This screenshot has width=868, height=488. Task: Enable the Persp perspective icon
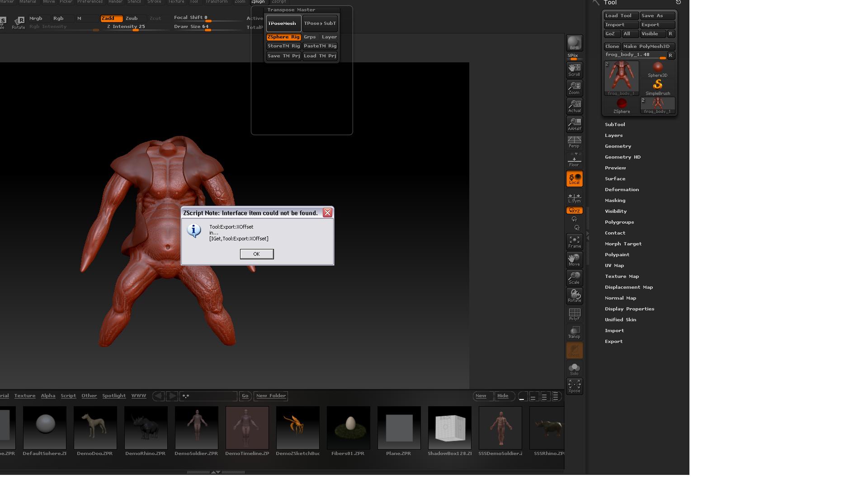[x=574, y=142]
